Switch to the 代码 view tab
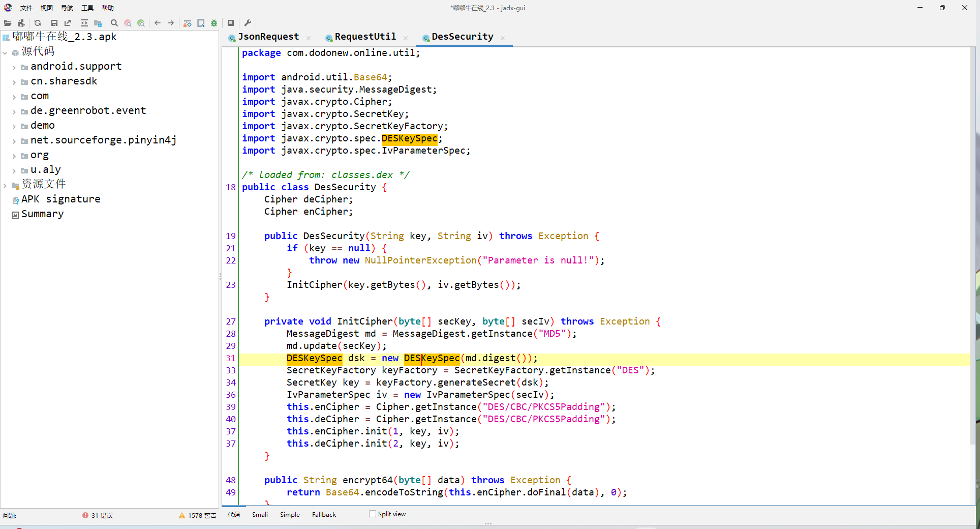The width and height of the screenshot is (980, 529). coord(234,514)
